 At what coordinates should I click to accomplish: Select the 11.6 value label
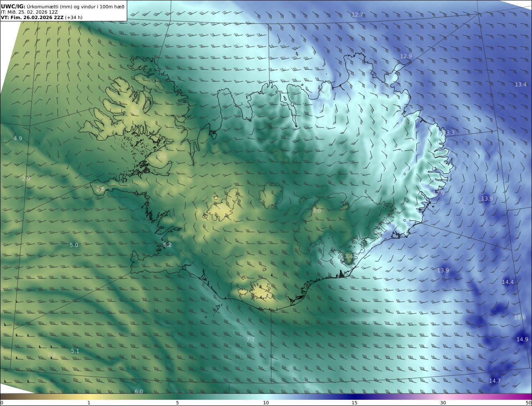coord(520,317)
